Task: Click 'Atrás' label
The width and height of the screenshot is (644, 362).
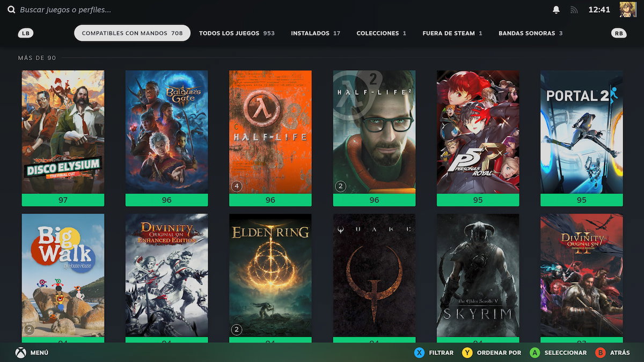Action: pos(620,353)
